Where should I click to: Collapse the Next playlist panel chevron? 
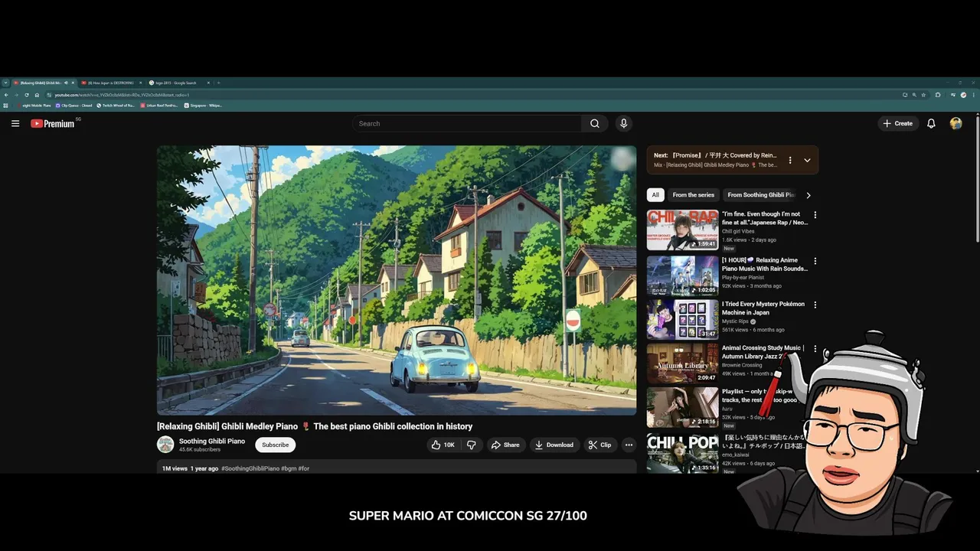807,161
